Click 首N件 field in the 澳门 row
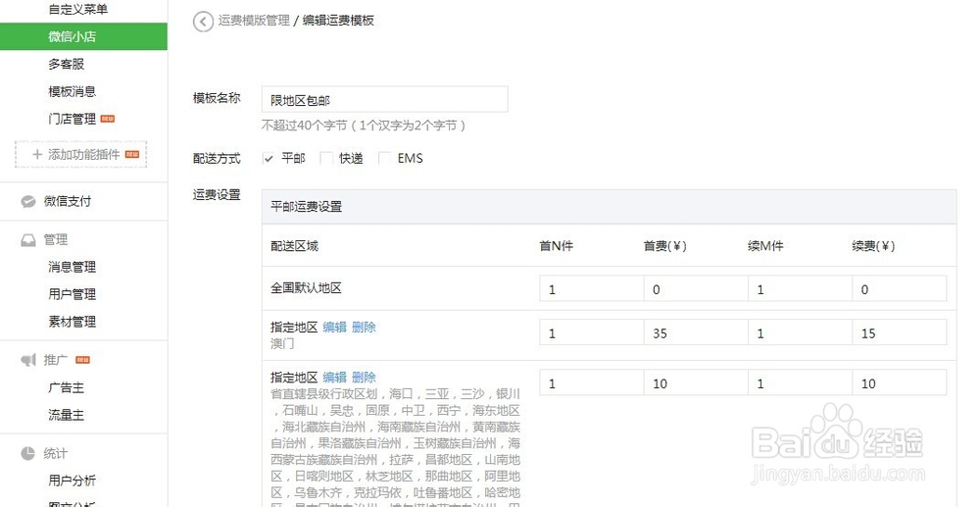Screen dimensions: 980x507 tap(591, 332)
